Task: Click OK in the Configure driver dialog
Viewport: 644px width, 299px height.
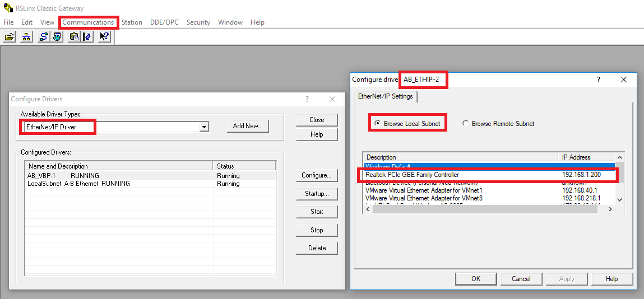Action: 476,279
